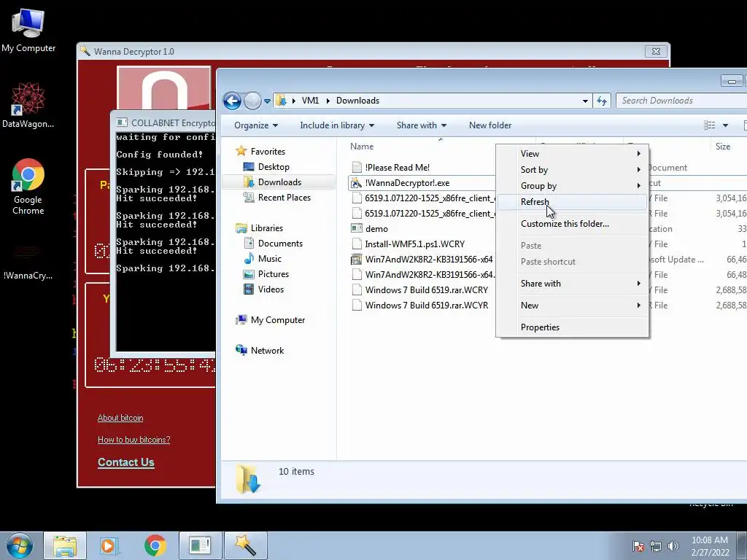747x560 pixels.
Task: Open the My Computer desktop icon
Action: click(28, 29)
